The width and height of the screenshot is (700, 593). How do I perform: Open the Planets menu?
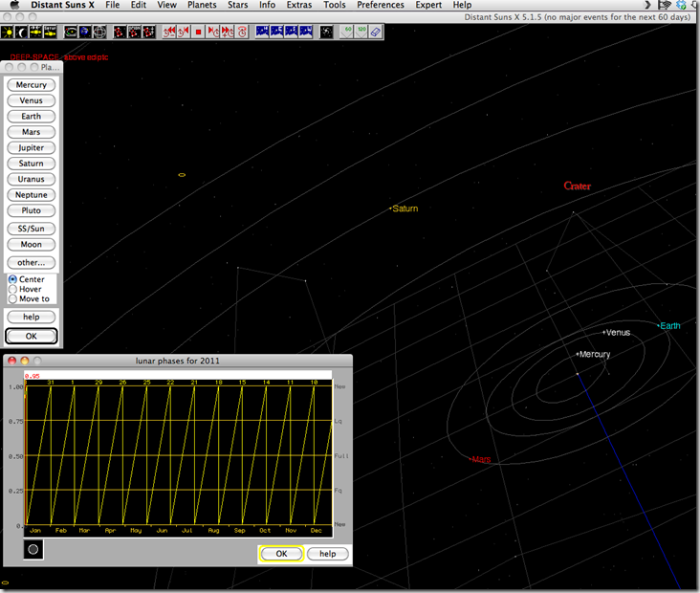coord(202,5)
